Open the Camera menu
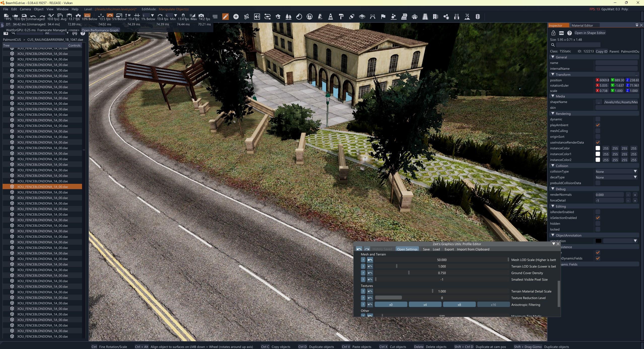The image size is (644, 349). [25, 9]
